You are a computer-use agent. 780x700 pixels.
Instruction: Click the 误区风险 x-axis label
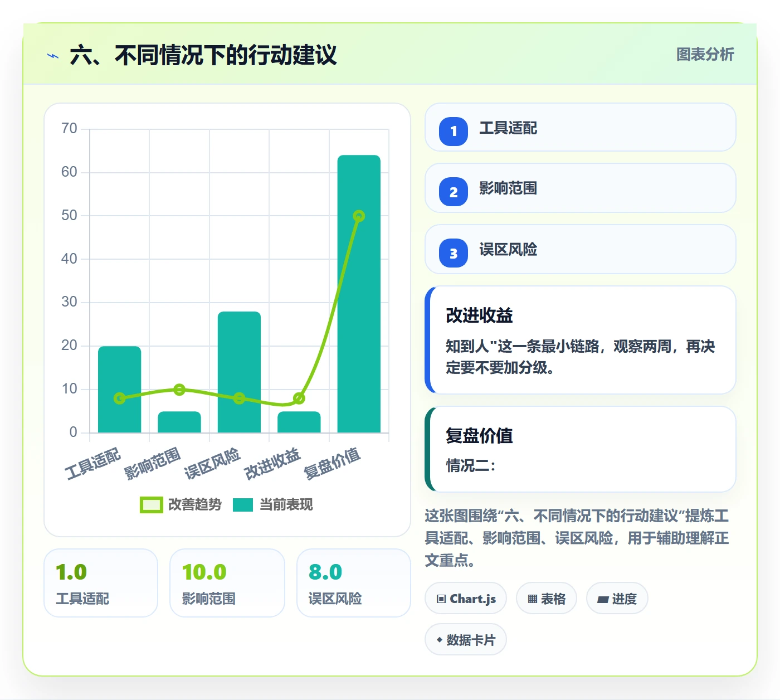pyautogui.click(x=212, y=463)
